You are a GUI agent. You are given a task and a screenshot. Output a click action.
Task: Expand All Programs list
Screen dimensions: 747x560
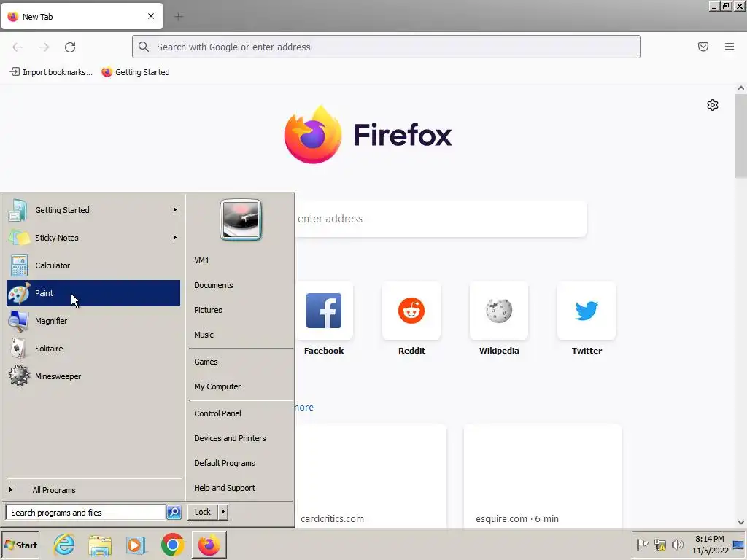coord(93,489)
